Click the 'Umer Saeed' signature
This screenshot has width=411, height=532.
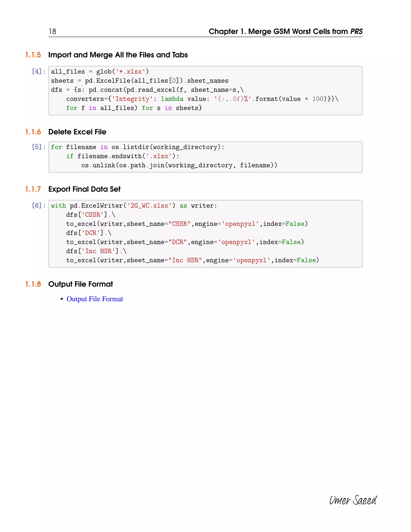pyautogui.click(x=353, y=500)
